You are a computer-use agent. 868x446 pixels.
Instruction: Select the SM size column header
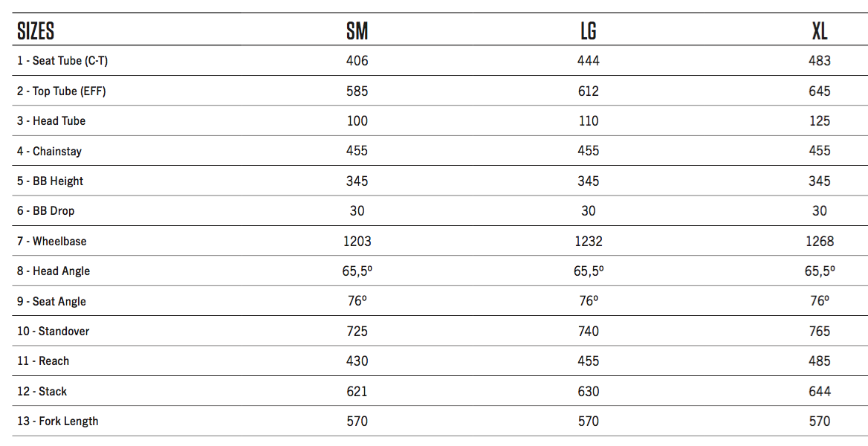[357, 30]
